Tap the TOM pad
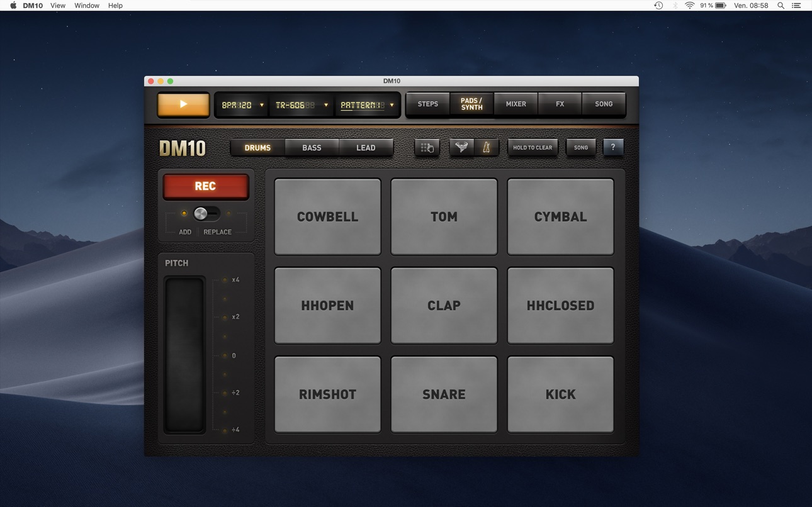This screenshot has width=812, height=507. tap(444, 216)
